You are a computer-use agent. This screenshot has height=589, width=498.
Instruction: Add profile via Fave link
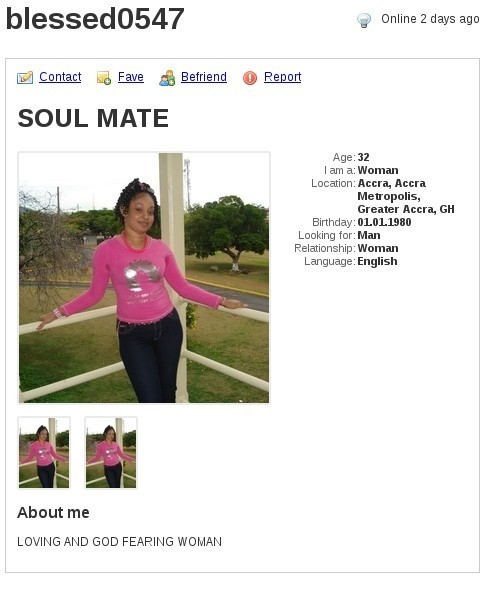[131, 77]
